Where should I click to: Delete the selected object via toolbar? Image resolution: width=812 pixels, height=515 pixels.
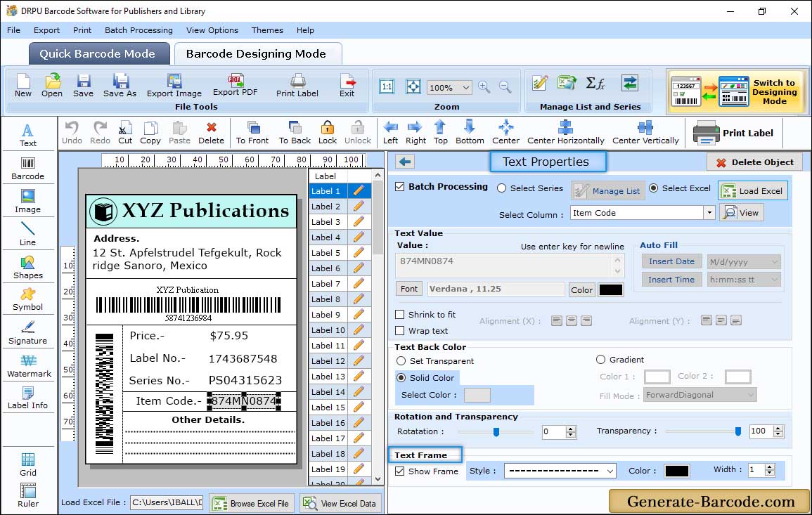[x=212, y=133]
